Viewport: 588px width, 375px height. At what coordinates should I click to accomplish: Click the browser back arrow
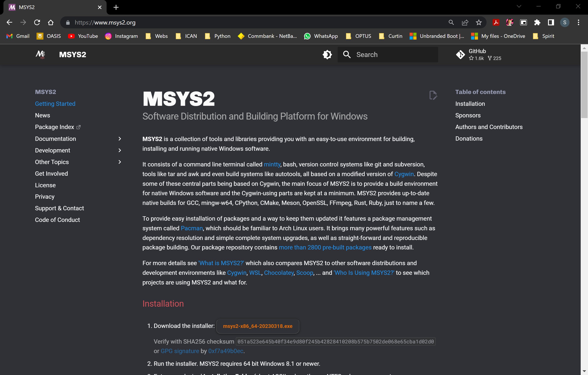pos(9,23)
